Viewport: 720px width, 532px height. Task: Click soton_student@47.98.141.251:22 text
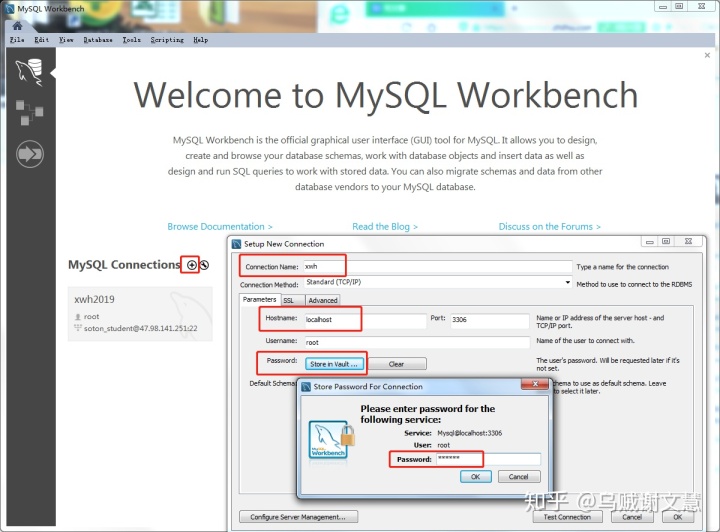141,328
